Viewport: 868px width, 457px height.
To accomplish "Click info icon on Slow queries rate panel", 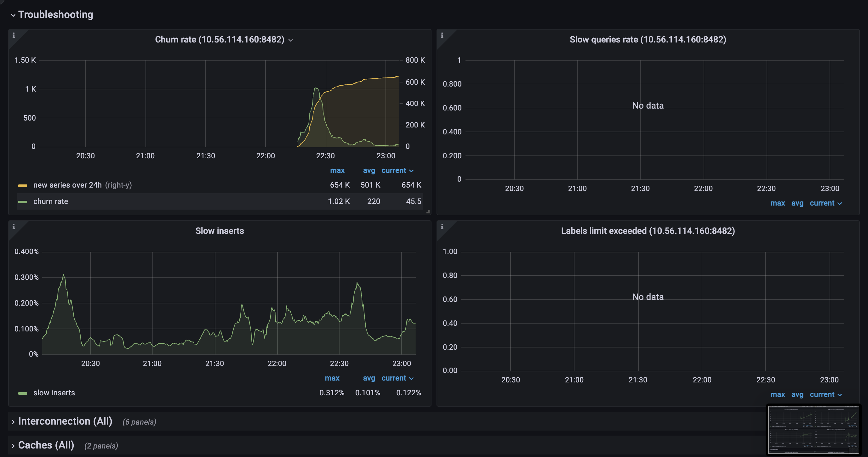I will (x=442, y=35).
